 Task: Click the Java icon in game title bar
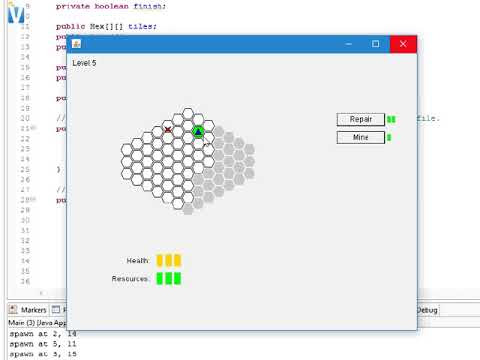pyautogui.click(x=77, y=44)
